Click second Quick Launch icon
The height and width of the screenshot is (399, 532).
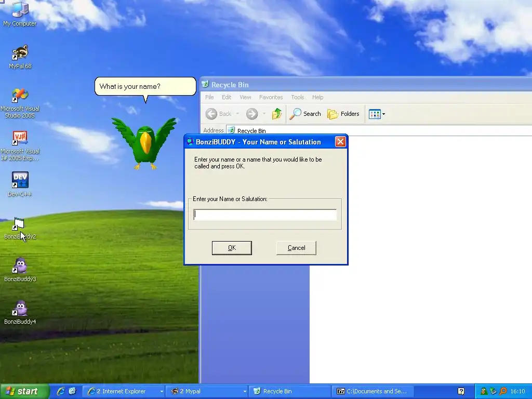(x=72, y=391)
